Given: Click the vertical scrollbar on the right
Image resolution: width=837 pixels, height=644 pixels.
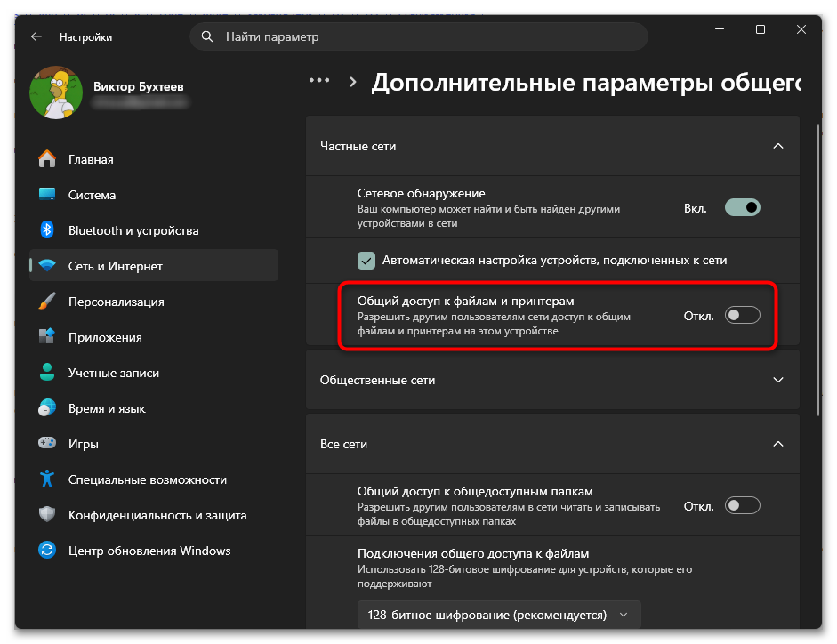Looking at the screenshot, I should tap(817, 270).
